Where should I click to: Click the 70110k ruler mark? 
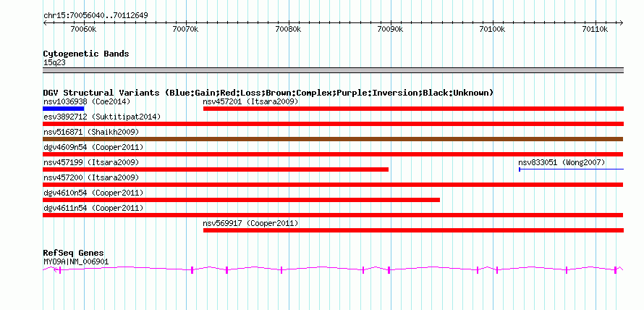[x=595, y=30]
